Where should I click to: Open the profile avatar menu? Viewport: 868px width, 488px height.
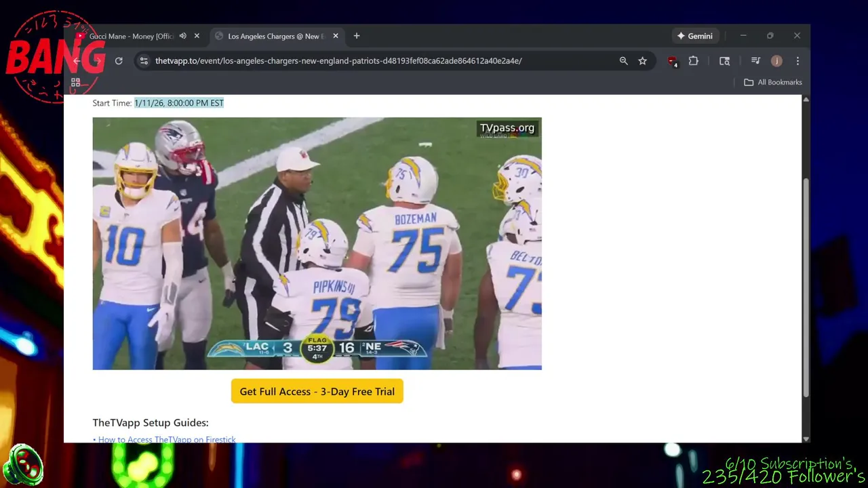point(776,61)
